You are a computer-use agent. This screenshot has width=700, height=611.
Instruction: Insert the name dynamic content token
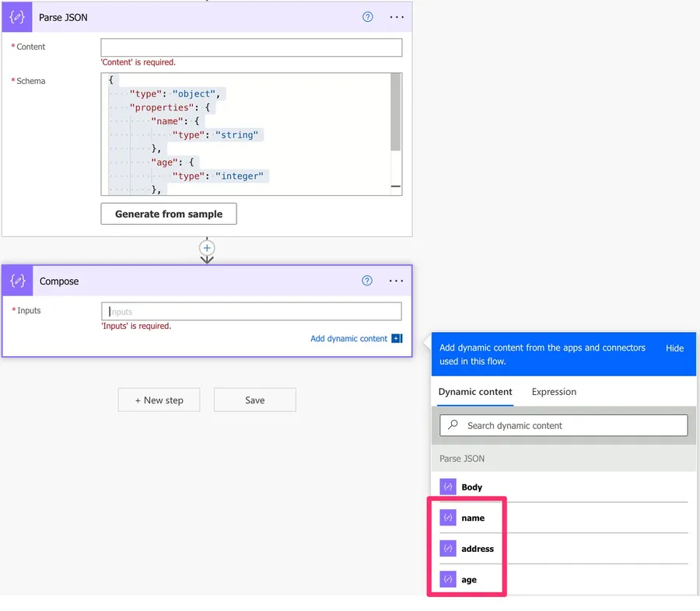pyautogui.click(x=473, y=518)
